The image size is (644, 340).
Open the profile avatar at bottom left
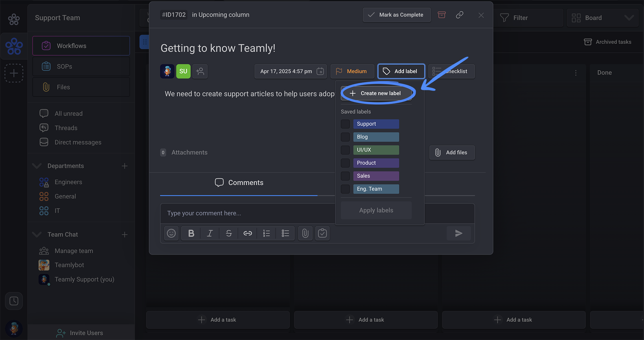coord(14,329)
